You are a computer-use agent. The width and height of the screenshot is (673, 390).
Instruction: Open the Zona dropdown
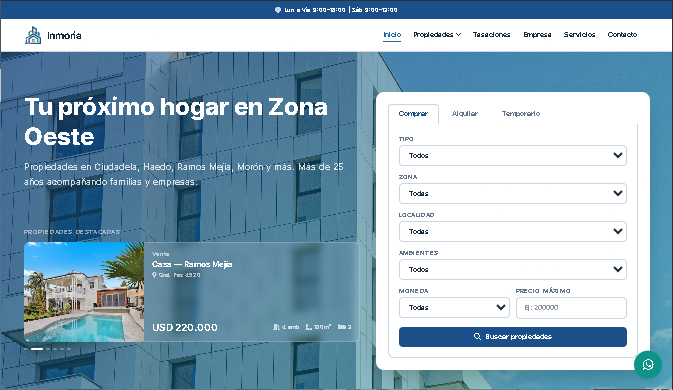[x=512, y=193]
